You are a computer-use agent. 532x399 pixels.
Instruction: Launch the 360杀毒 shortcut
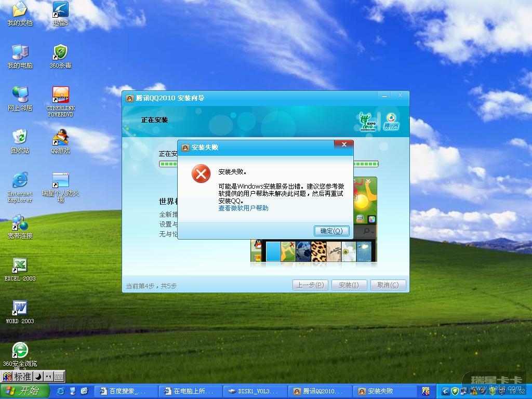[x=60, y=56]
